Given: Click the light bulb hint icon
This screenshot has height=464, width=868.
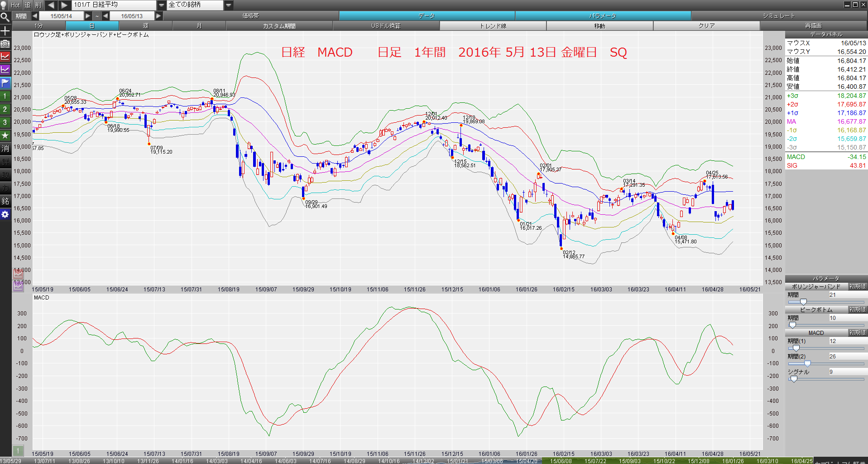Looking at the screenshot, I should pyautogui.click(x=4, y=5).
